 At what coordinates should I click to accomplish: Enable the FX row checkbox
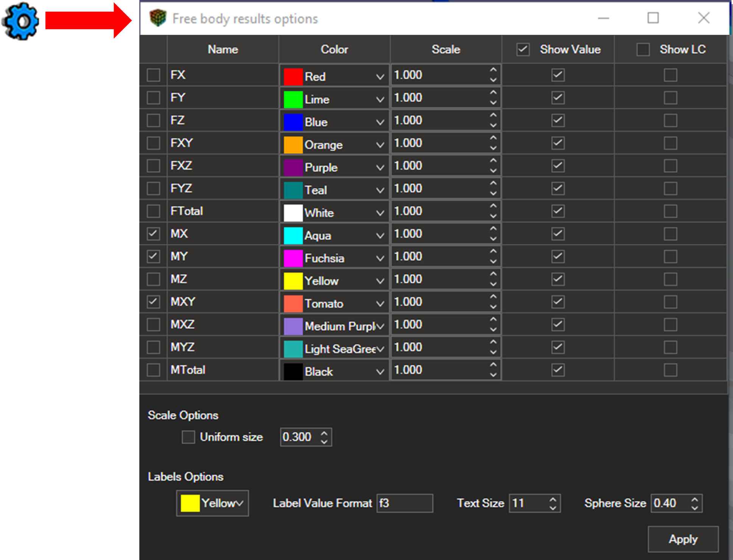(153, 75)
